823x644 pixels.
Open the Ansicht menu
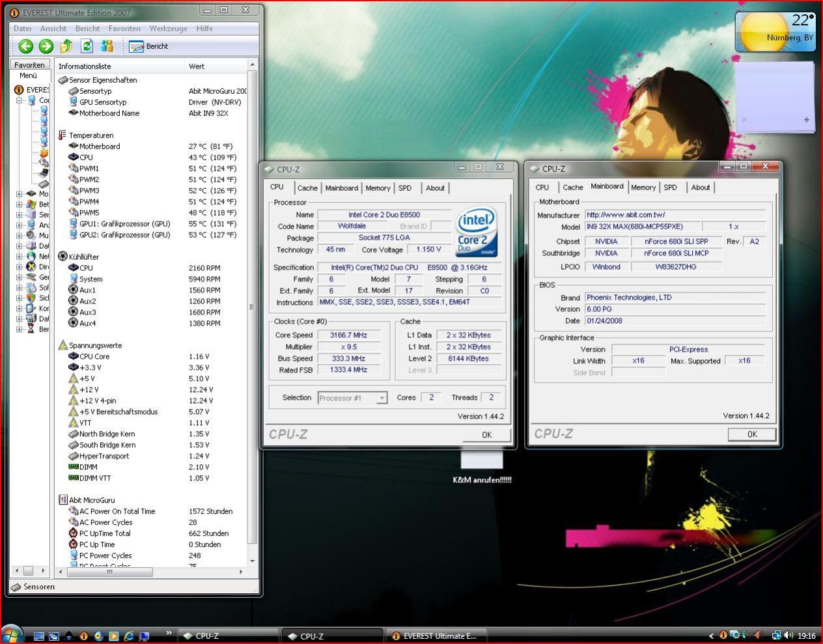point(53,29)
